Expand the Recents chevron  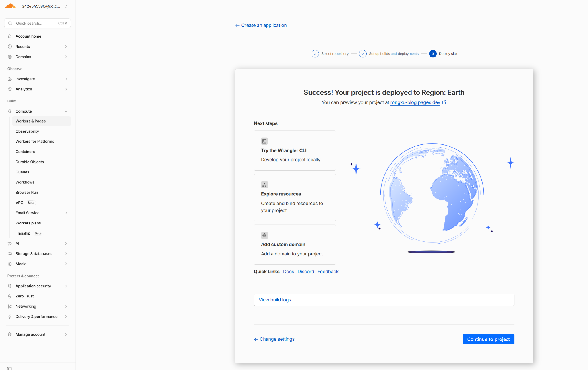point(66,47)
